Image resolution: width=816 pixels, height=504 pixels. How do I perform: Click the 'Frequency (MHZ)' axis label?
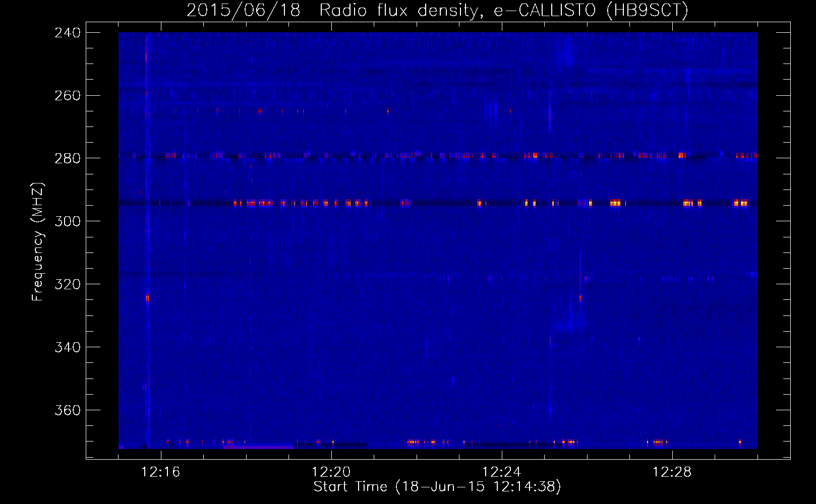38,242
